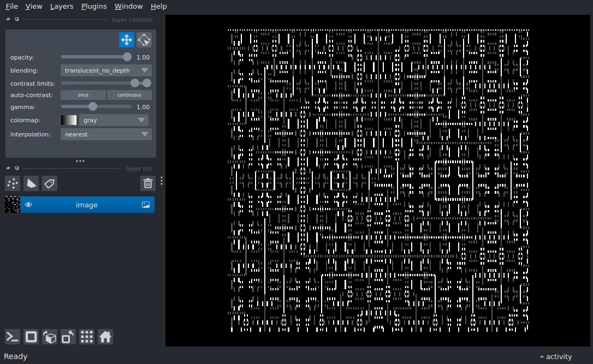
Task: Open the Help menu
Action: (158, 7)
